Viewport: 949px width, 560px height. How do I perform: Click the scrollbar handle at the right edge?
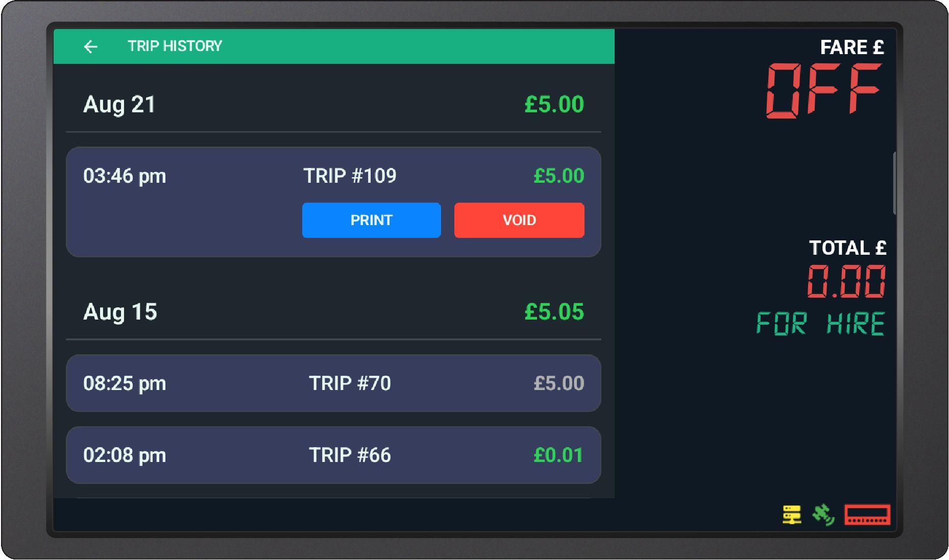(x=894, y=183)
